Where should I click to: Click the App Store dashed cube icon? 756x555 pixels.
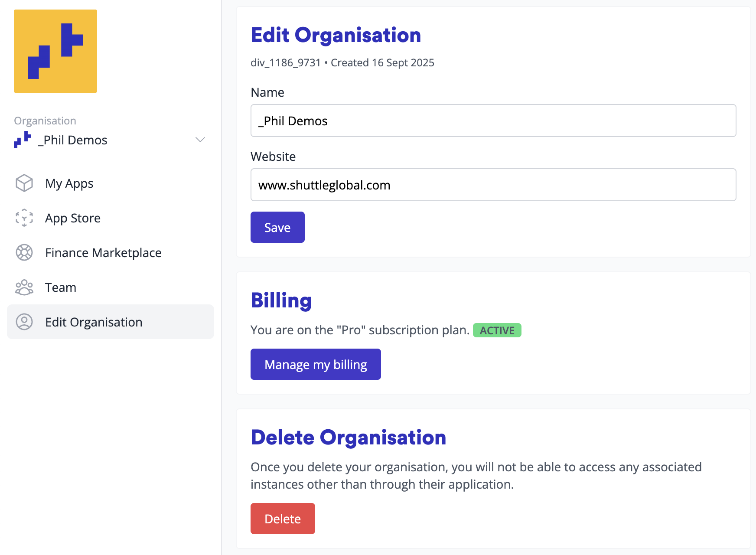pos(24,218)
